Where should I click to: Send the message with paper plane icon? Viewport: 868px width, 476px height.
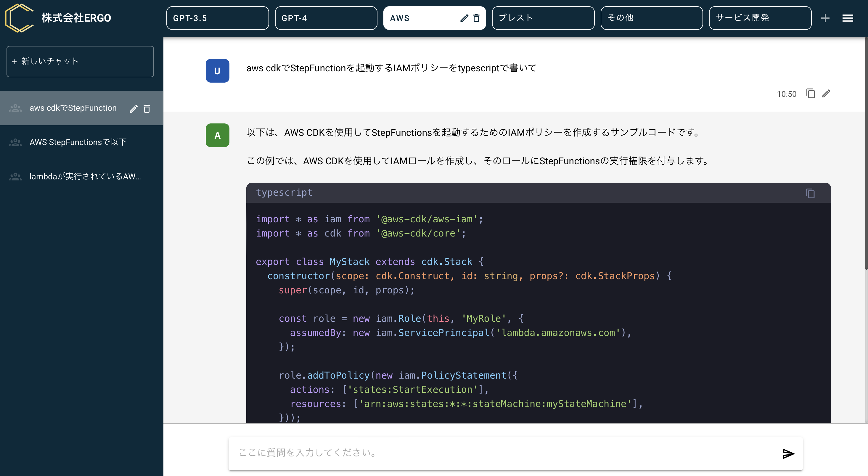(x=788, y=454)
